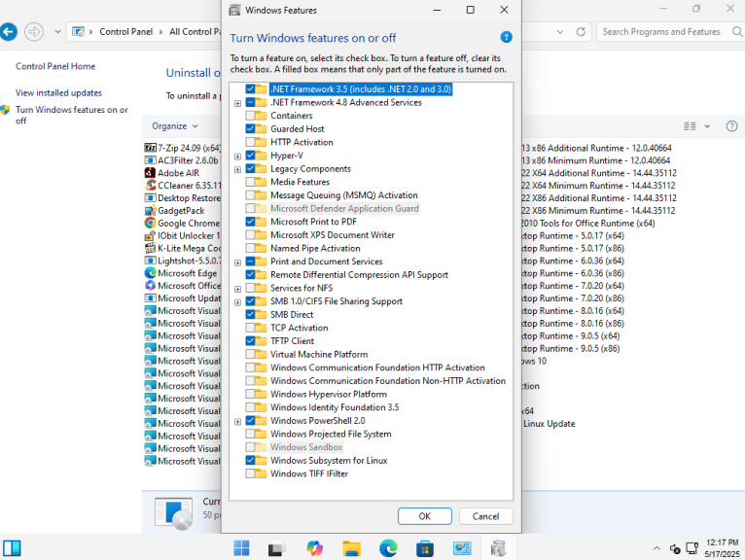Enable Virtual Machine Platform checkbox

(x=250, y=354)
